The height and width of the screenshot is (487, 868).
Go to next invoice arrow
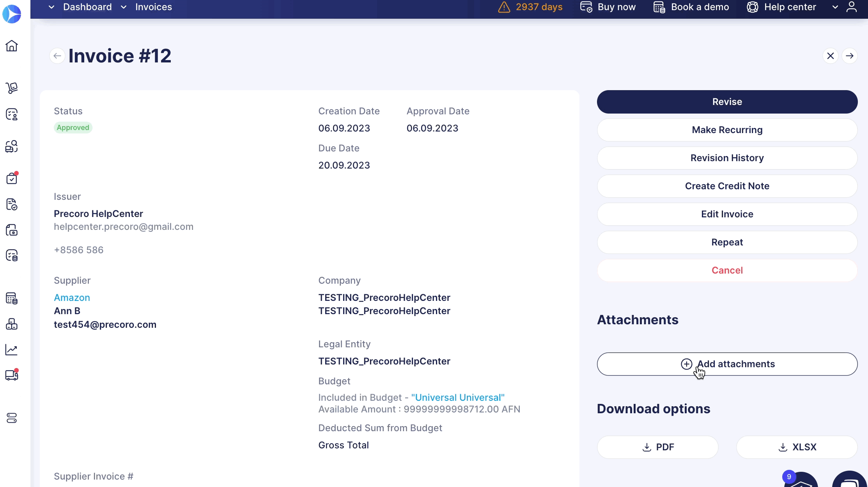pos(850,56)
